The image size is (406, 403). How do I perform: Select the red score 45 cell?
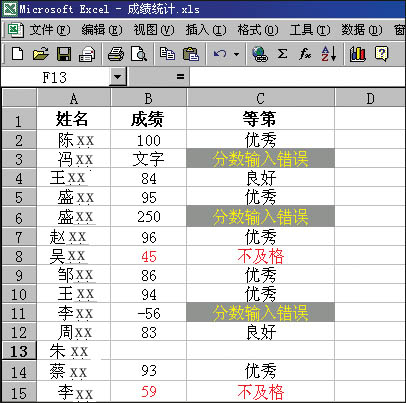pyautogui.click(x=148, y=256)
